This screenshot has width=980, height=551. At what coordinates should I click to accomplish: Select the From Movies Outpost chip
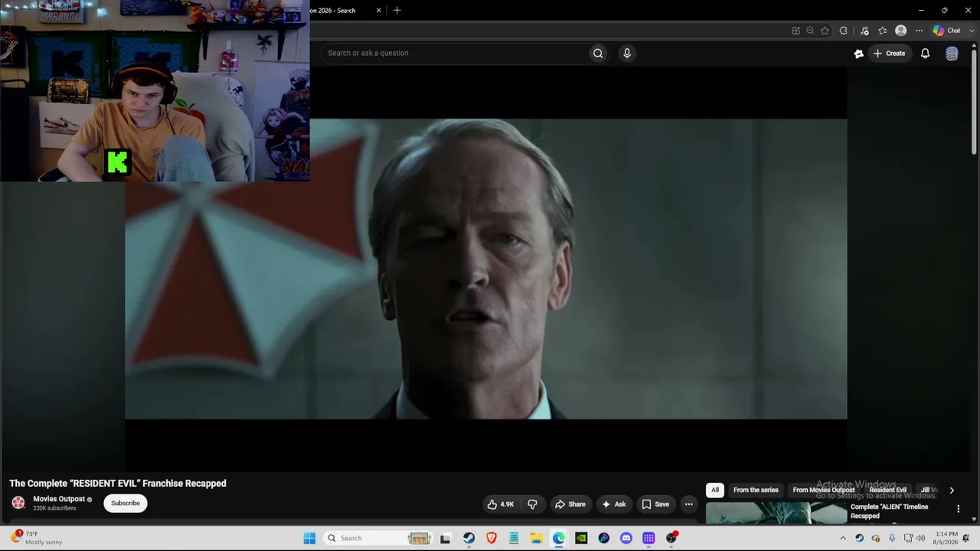tap(824, 490)
